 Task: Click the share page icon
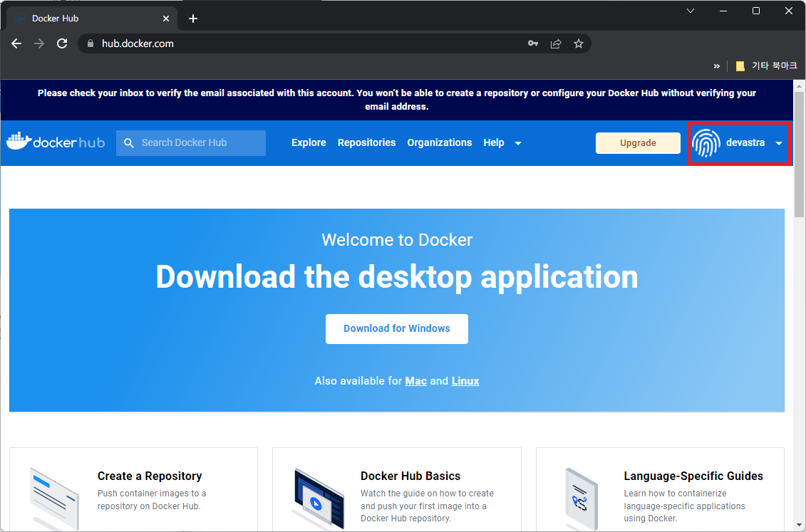[556, 43]
